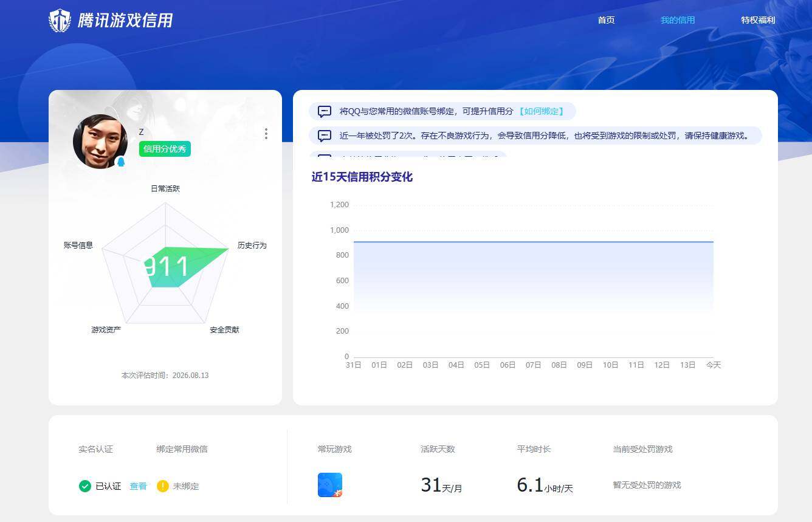Click the 账号信息 radar label
The width and height of the screenshot is (812, 522).
(78, 246)
